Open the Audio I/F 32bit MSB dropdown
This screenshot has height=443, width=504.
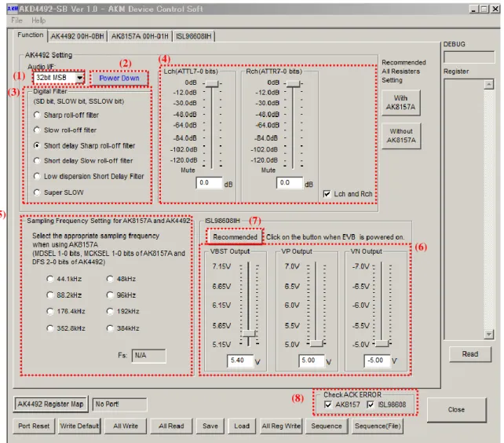click(x=59, y=78)
